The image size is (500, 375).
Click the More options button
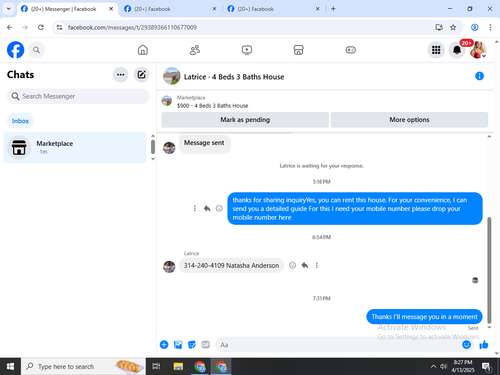click(x=409, y=120)
